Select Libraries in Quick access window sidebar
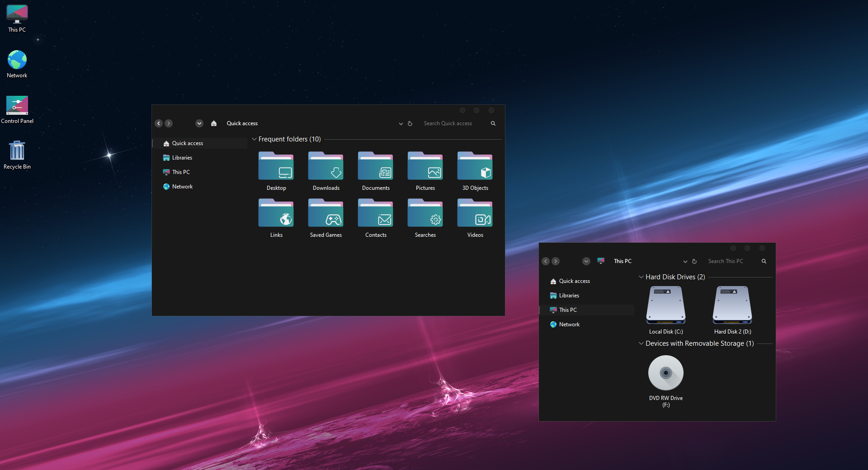This screenshot has width=868, height=470. click(x=182, y=158)
